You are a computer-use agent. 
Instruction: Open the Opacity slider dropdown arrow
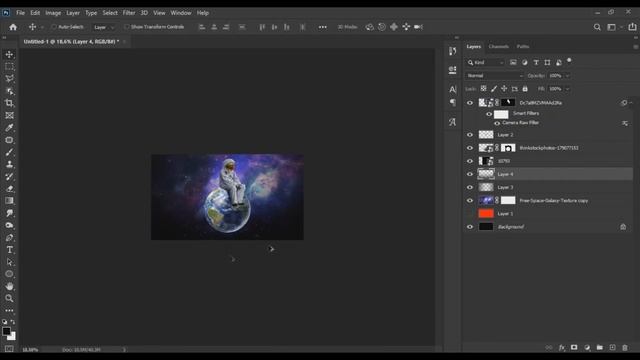(x=567, y=76)
